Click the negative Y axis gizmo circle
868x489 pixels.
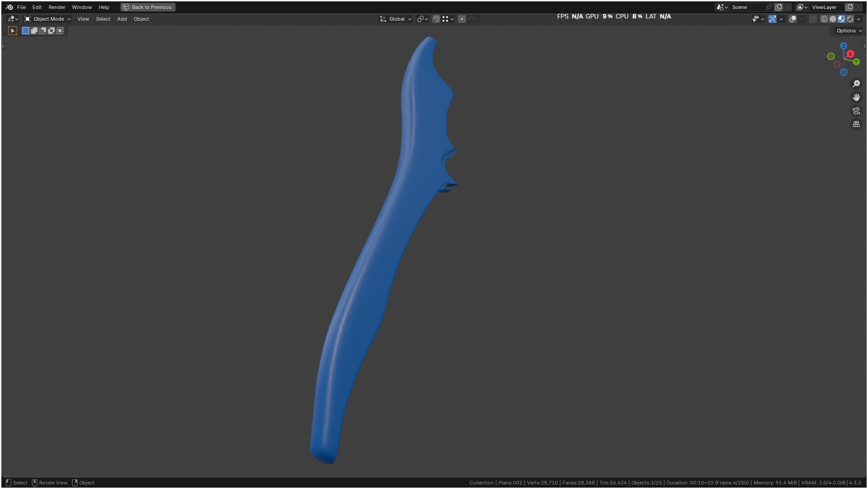[831, 56]
